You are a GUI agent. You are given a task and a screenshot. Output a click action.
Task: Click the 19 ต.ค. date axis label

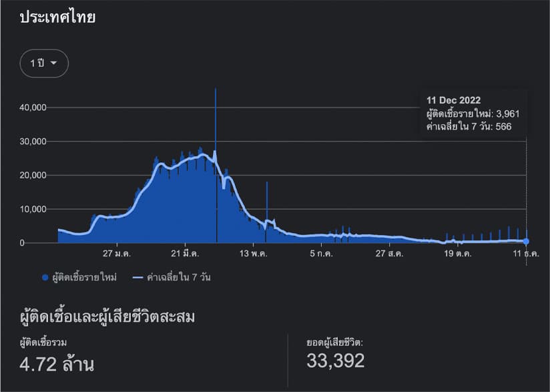[458, 253]
